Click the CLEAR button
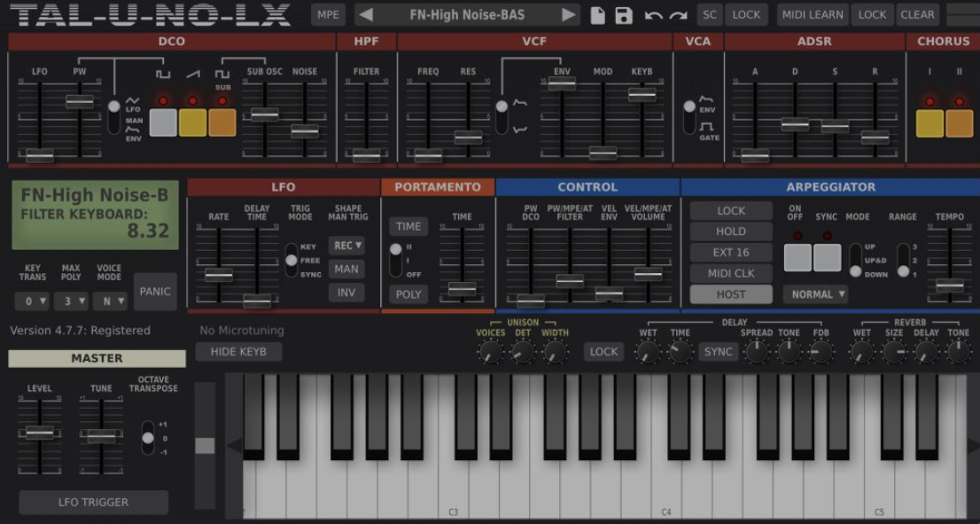 tap(917, 15)
